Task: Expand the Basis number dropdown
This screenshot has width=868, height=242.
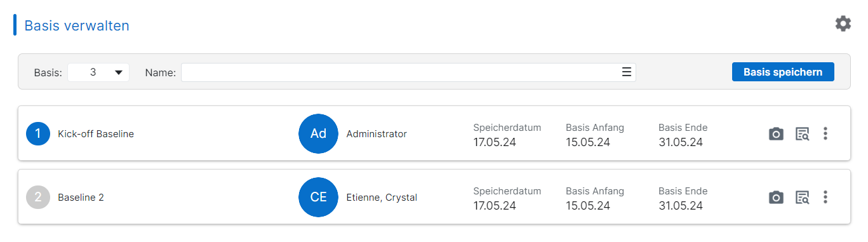Action: 98,72
